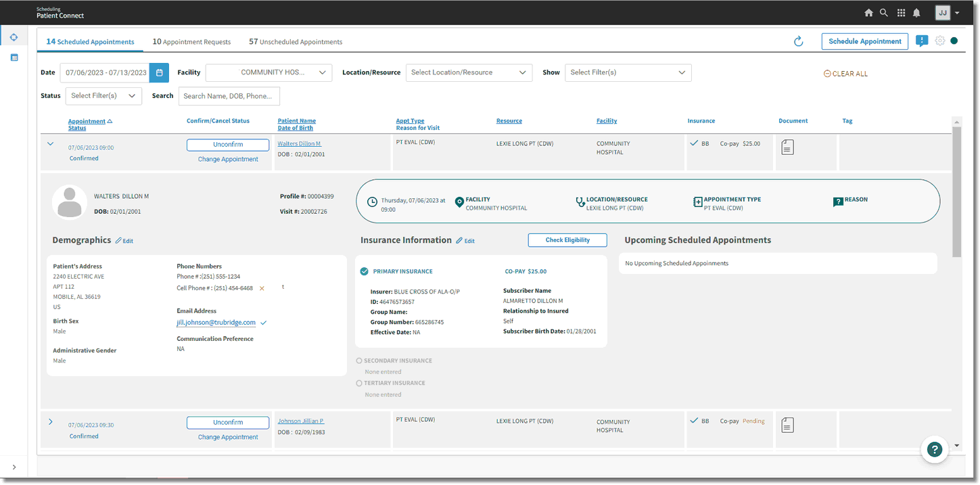
Task: Click the Location/Resource stethoscope icon
Action: coord(580,202)
